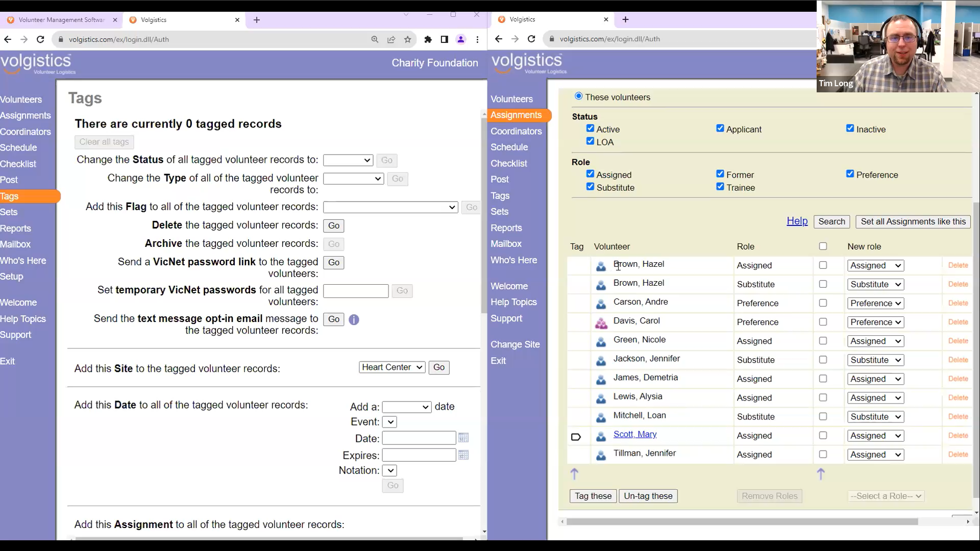The image size is (980, 551).
Task: Open Reports in the left sidebar
Action: click(15, 229)
